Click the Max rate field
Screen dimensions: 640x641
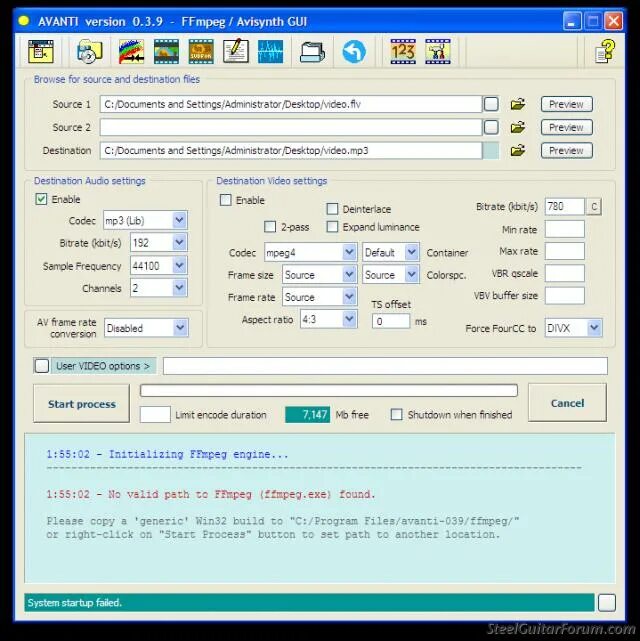(x=565, y=251)
